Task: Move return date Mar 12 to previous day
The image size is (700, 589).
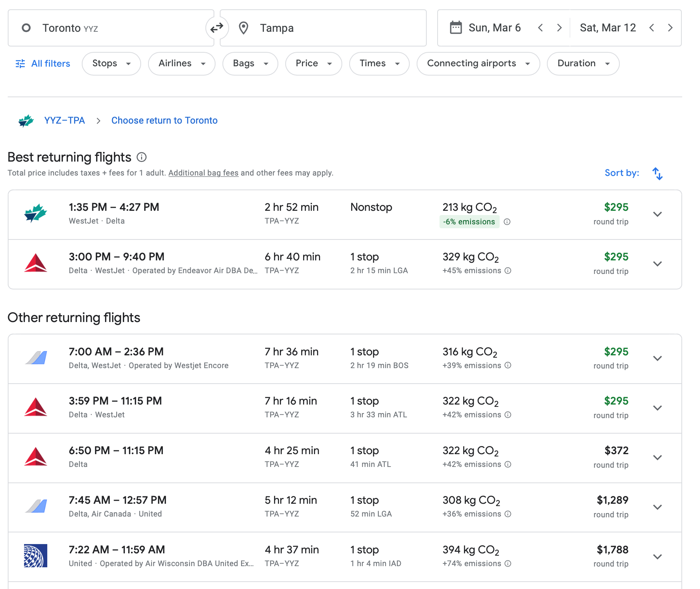Action: click(652, 28)
